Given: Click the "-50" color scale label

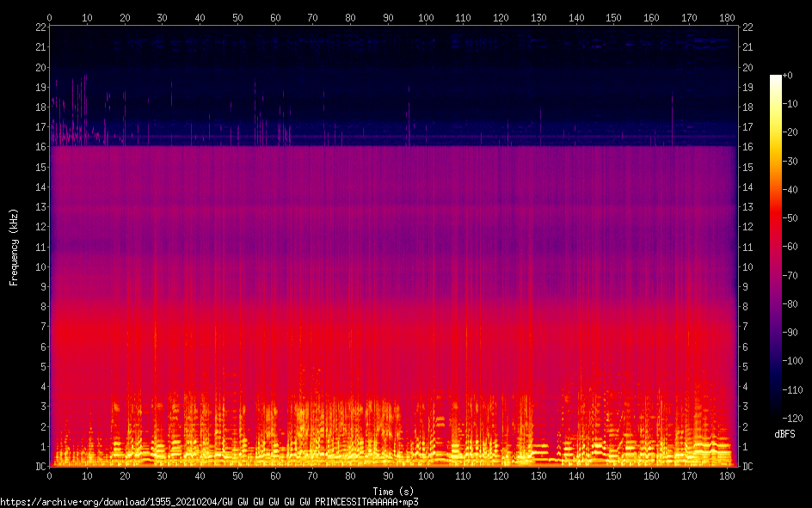Looking at the screenshot, I should tap(790, 218).
